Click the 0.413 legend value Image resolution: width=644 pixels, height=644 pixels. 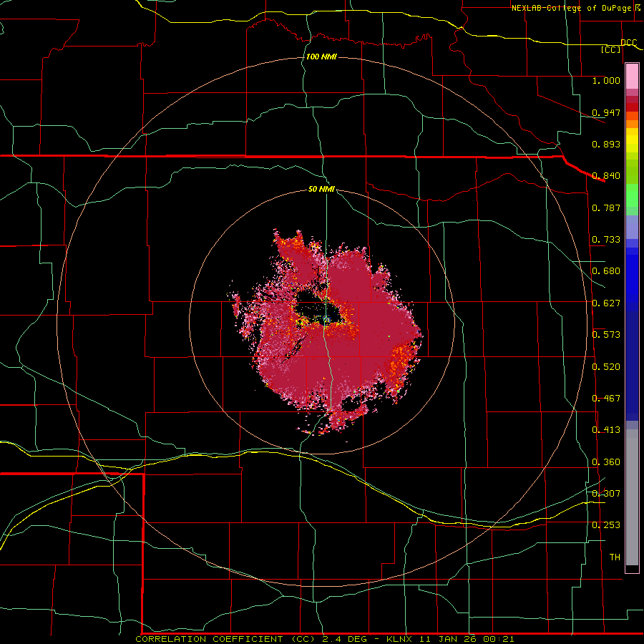pyautogui.click(x=606, y=430)
